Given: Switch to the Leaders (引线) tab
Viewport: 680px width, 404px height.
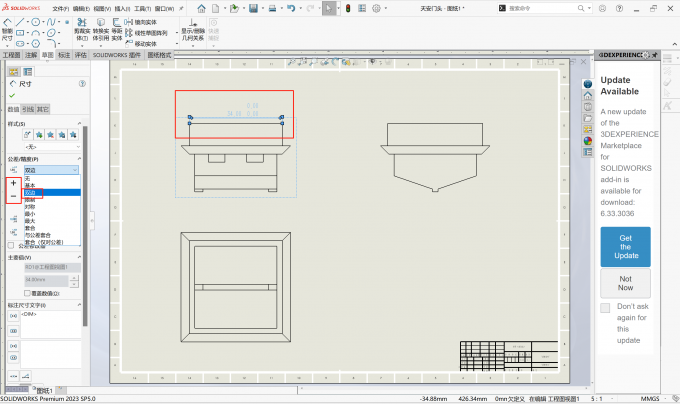Looking at the screenshot, I should 28,109.
